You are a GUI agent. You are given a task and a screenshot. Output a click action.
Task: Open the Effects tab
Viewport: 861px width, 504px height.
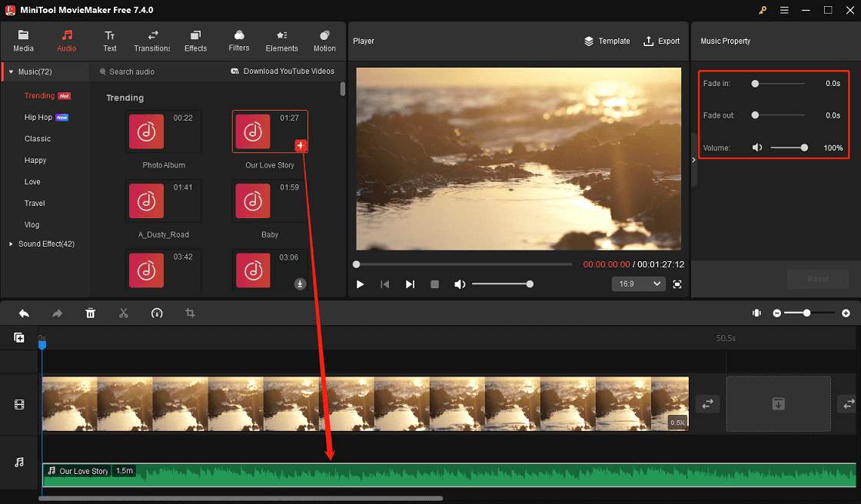point(195,41)
